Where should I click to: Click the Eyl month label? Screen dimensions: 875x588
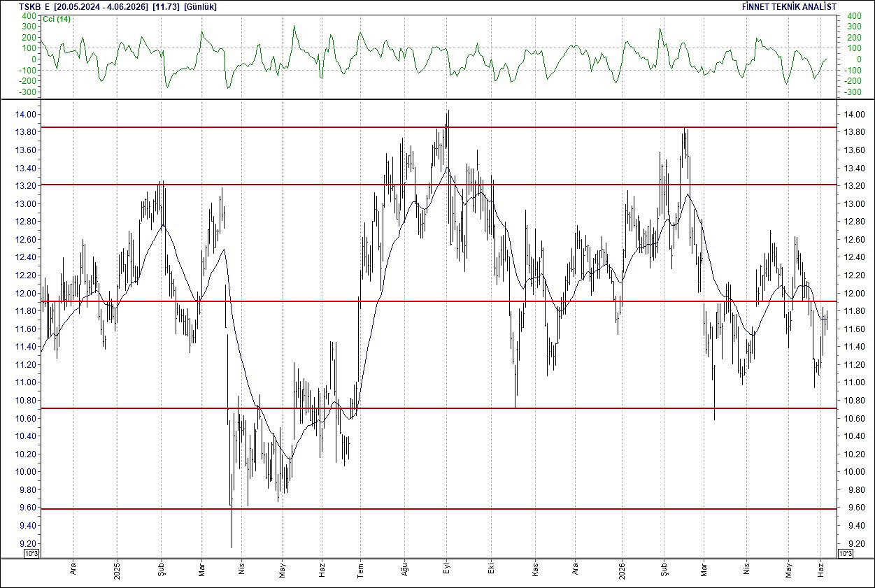point(447,568)
